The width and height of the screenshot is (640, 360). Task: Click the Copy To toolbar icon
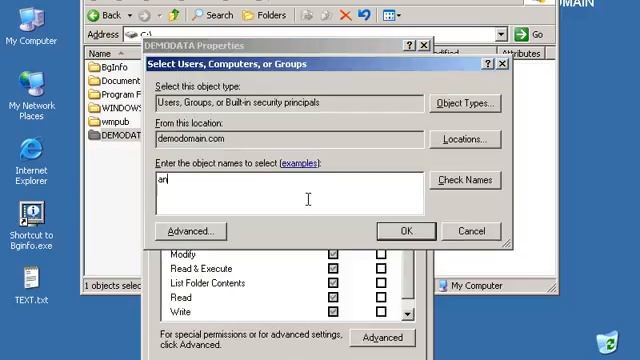pyautogui.click(x=326, y=16)
